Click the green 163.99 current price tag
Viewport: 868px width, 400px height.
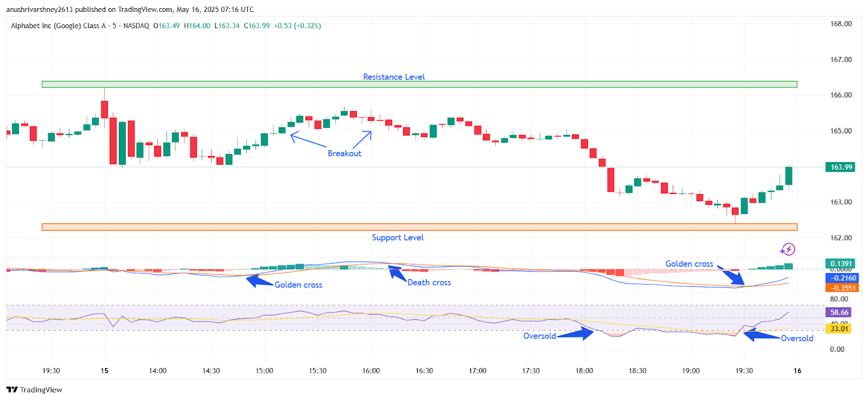[840, 167]
